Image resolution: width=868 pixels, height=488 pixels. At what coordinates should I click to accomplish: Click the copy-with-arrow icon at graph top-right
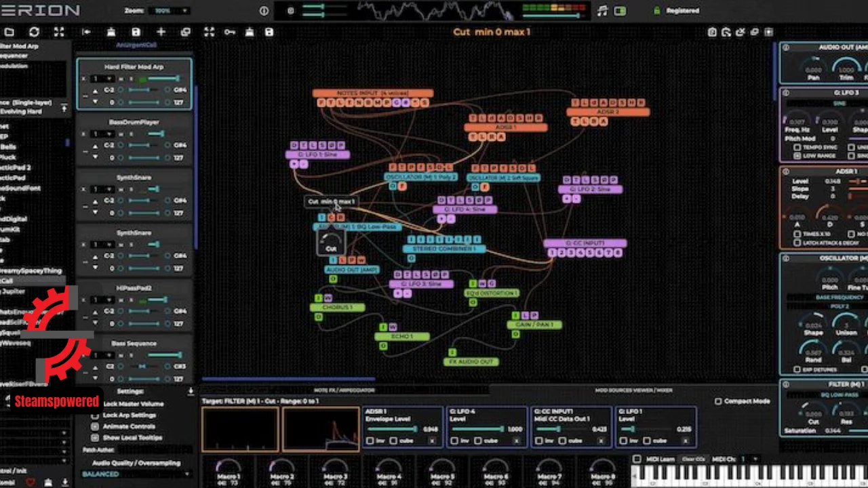[x=726, y=32]
